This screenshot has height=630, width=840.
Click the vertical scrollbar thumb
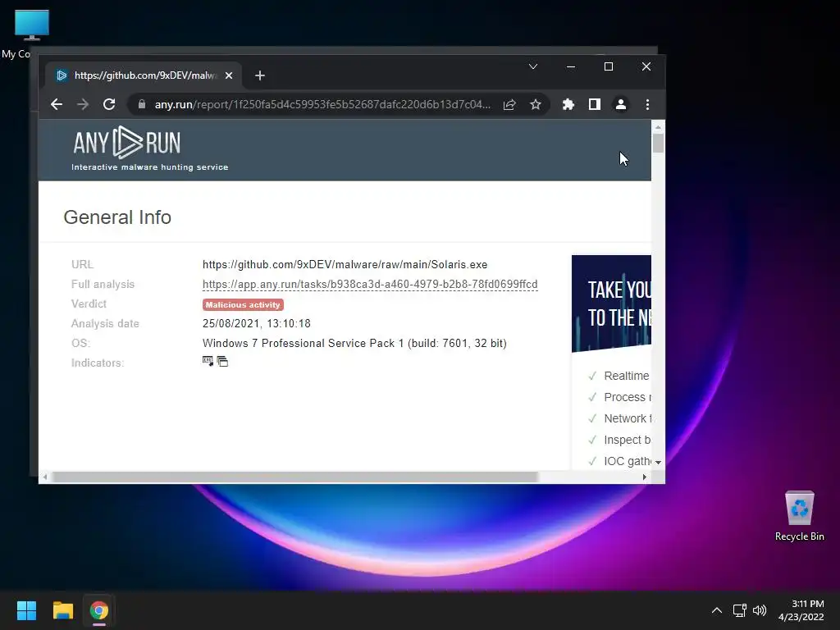tap(658, 143)
